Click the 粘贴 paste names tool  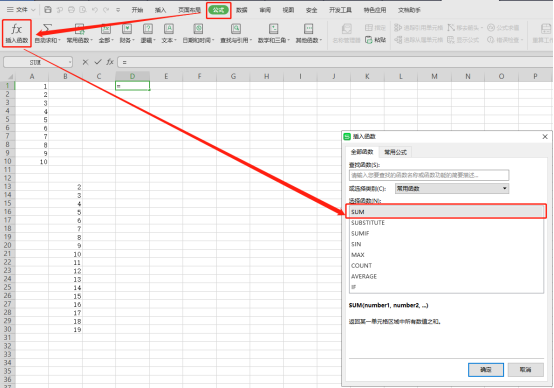pyautogui.click(x=375, y=40)
